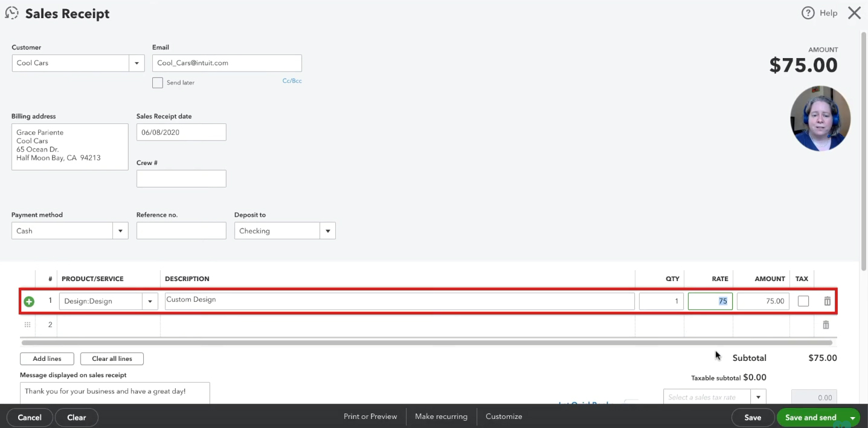Click the recent transactions clock icon

11,13
